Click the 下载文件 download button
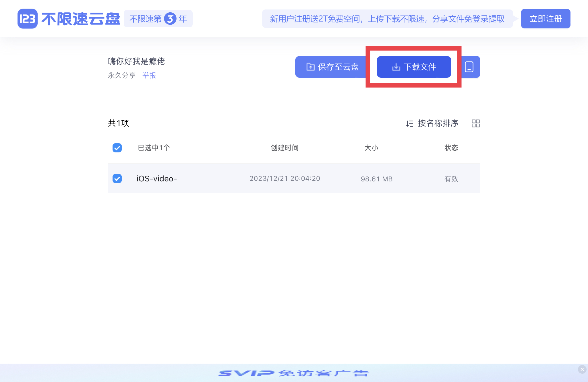Viewport: 588px width, 382px height. click(x=414, y=67)
